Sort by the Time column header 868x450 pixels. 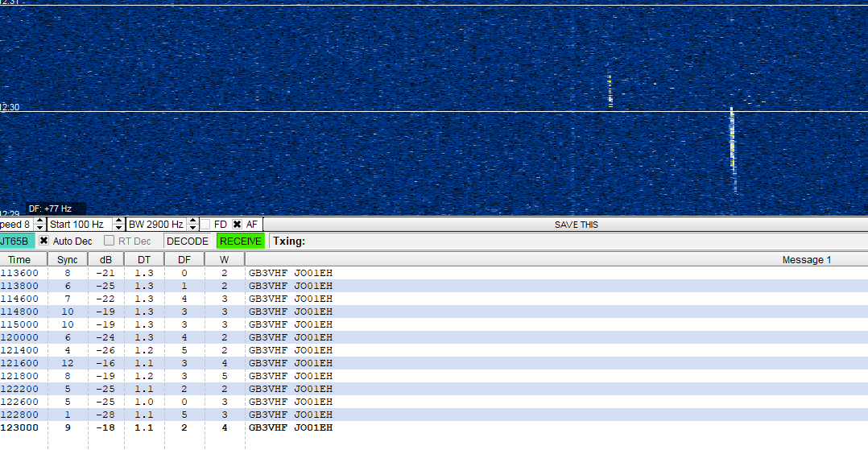(19, 259)
